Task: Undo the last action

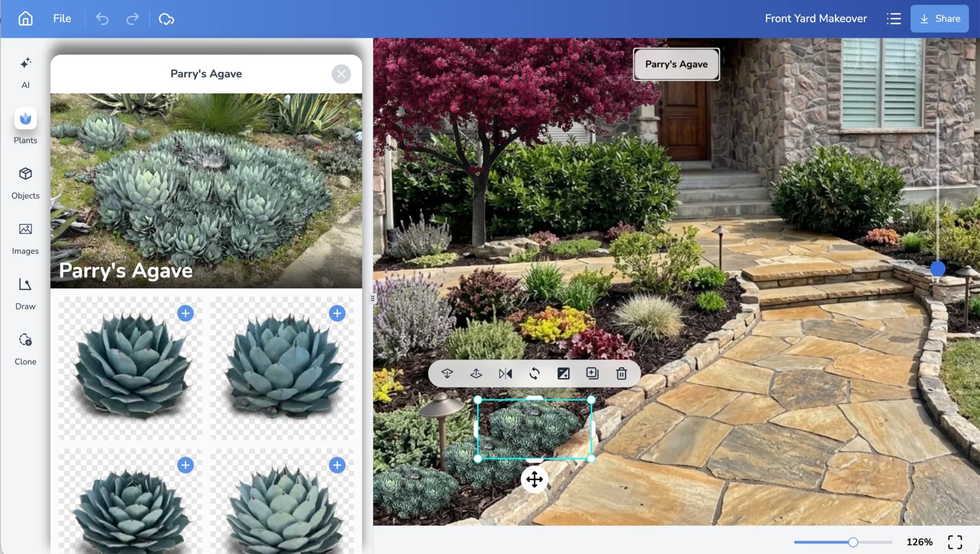Action: coord(102,19)
